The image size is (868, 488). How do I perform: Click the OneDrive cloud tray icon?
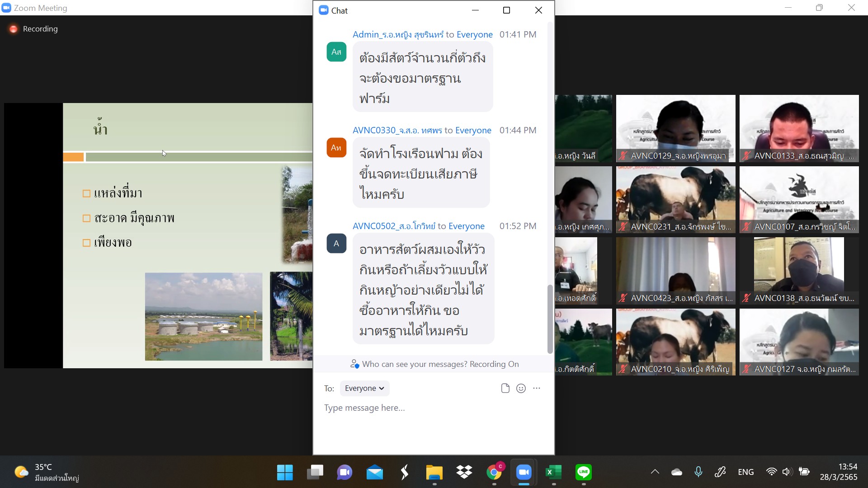(x=677, y=472)
